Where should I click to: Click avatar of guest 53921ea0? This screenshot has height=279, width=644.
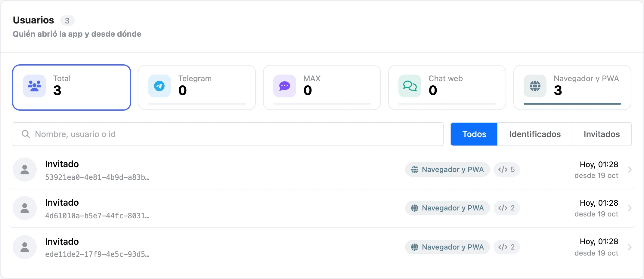click(25, 170)
